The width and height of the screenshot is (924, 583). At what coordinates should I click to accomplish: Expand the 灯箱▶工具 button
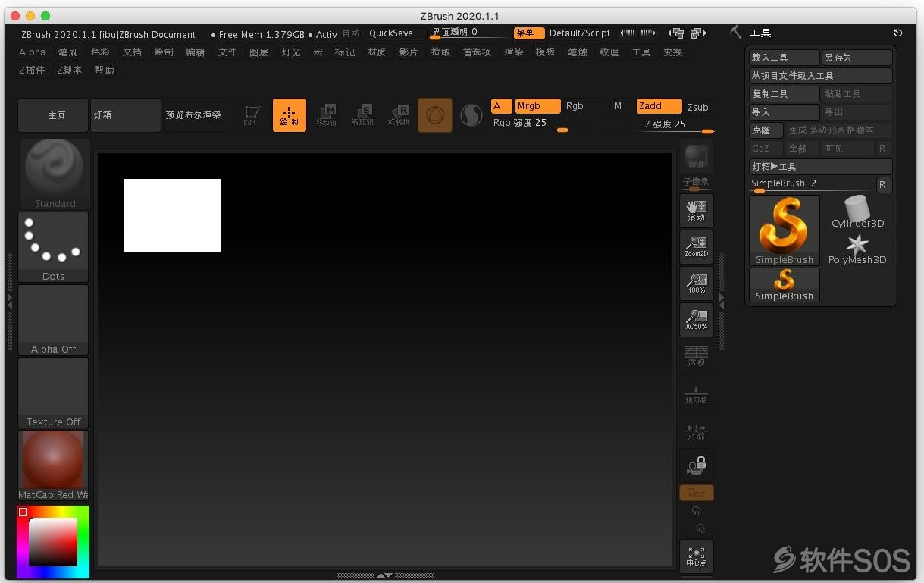coord(821,167)
